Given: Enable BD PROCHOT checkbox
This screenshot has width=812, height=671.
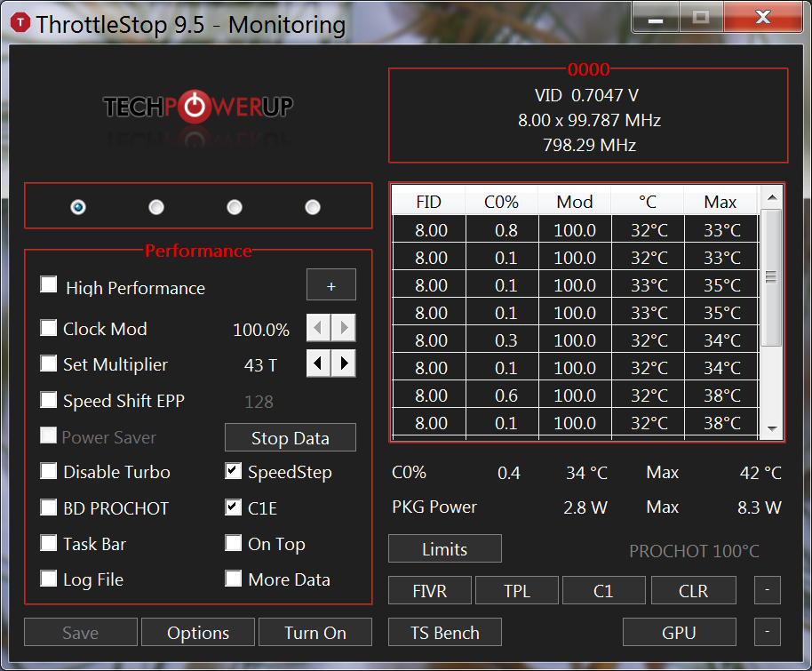Looking at the screenshot, I should pos(49,507).
